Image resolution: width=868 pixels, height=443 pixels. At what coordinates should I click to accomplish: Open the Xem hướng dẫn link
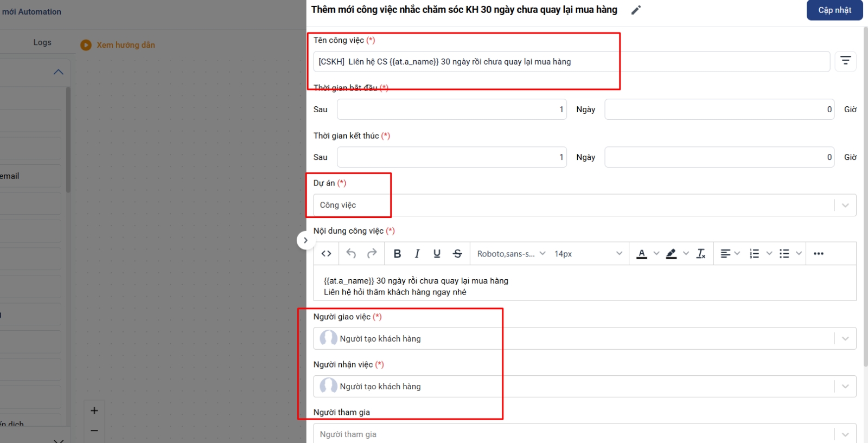125,45
